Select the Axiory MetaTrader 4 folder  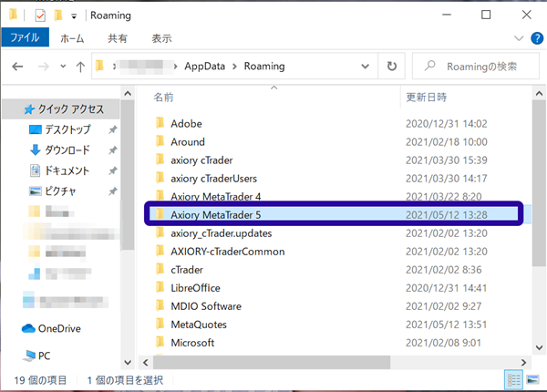click(x=215, y=197)
